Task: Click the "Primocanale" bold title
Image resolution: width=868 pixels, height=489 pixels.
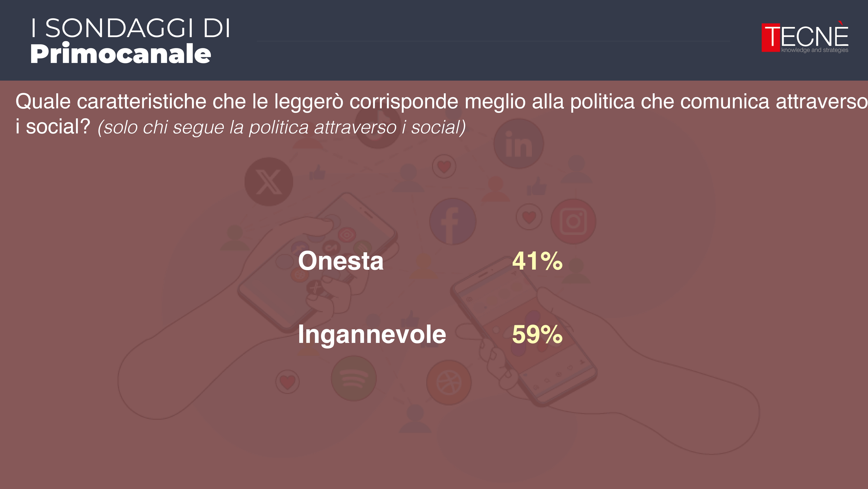Action: coord(120,54)
